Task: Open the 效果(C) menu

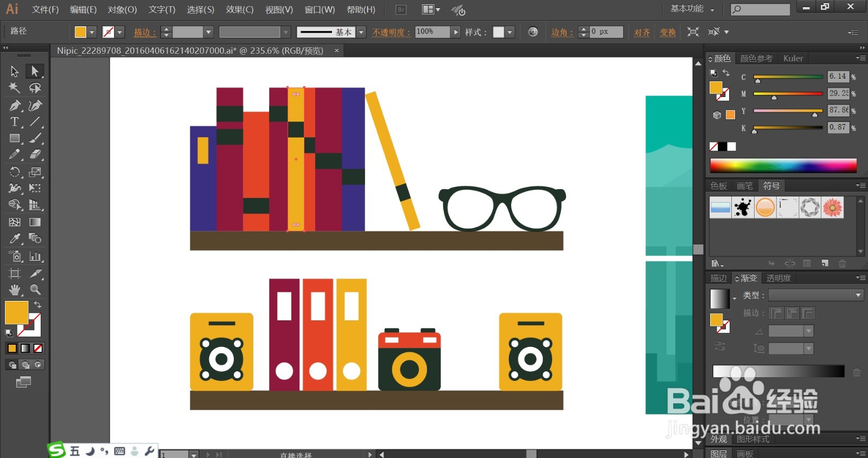Action: coord(240,9)
